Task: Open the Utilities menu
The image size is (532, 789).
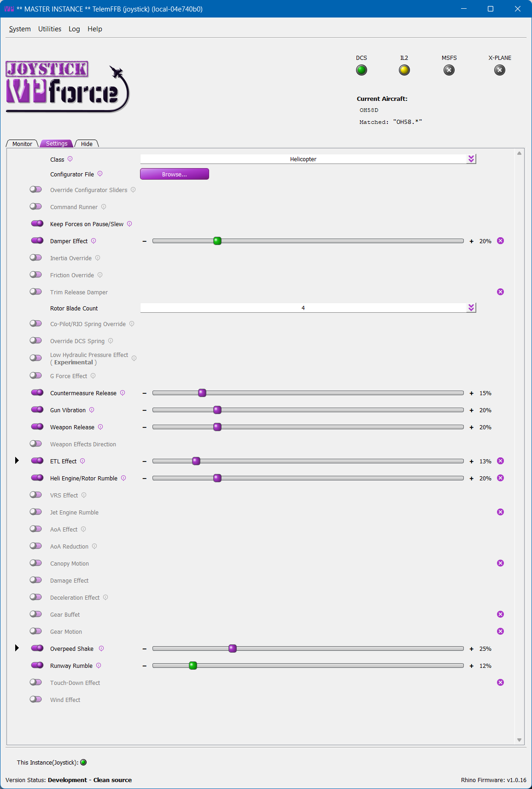Action: point(50,29)
